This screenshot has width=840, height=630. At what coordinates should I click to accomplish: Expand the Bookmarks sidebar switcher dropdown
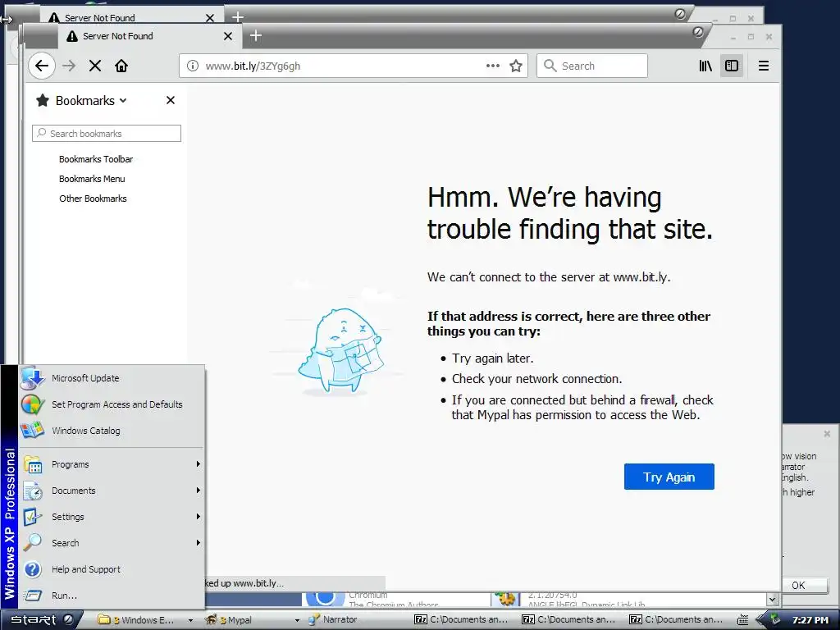tap(123, 100)
